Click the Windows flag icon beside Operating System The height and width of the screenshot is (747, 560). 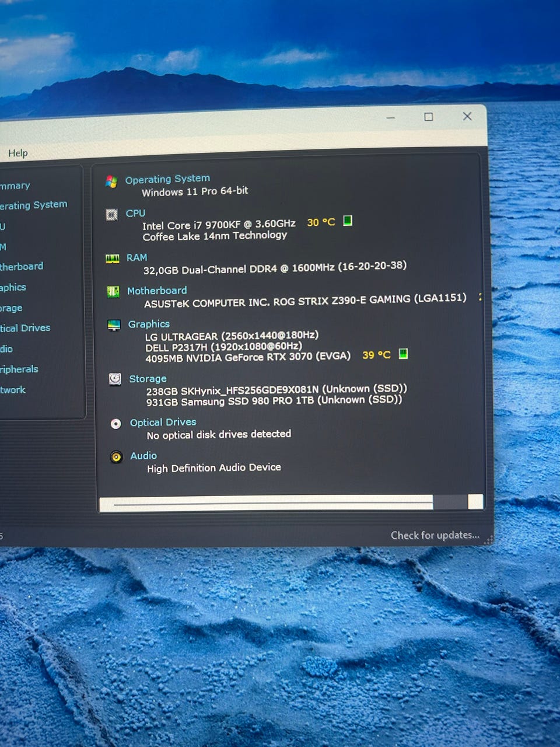111,181
